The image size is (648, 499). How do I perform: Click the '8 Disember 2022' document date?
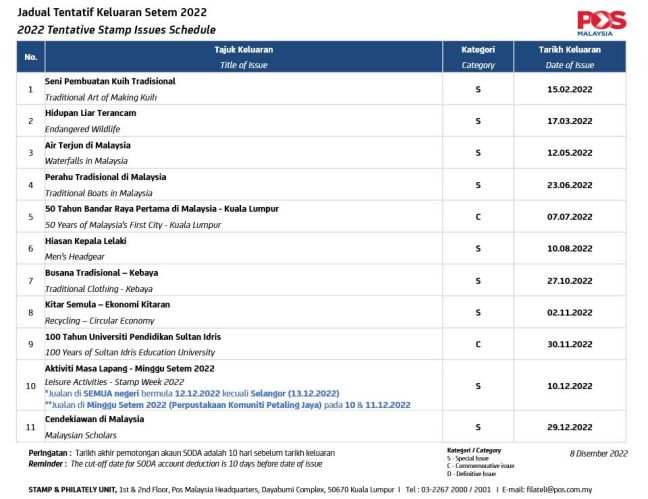click(598, 454)
